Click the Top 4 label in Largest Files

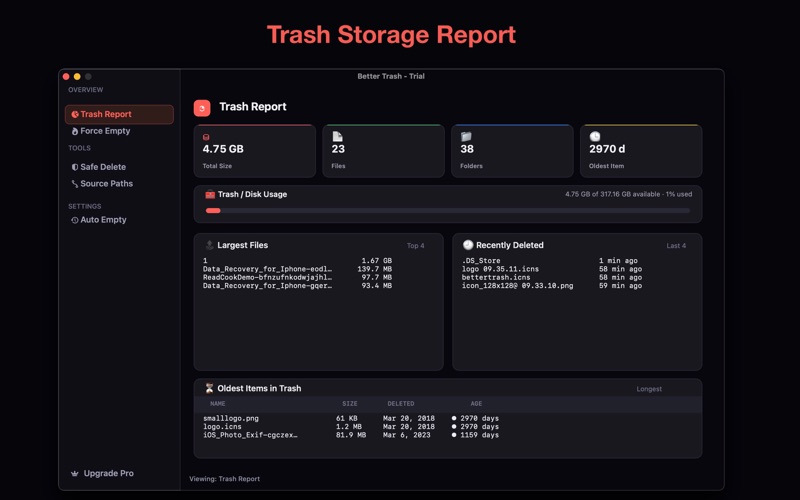pyautogui.click(x=415, y=246)
